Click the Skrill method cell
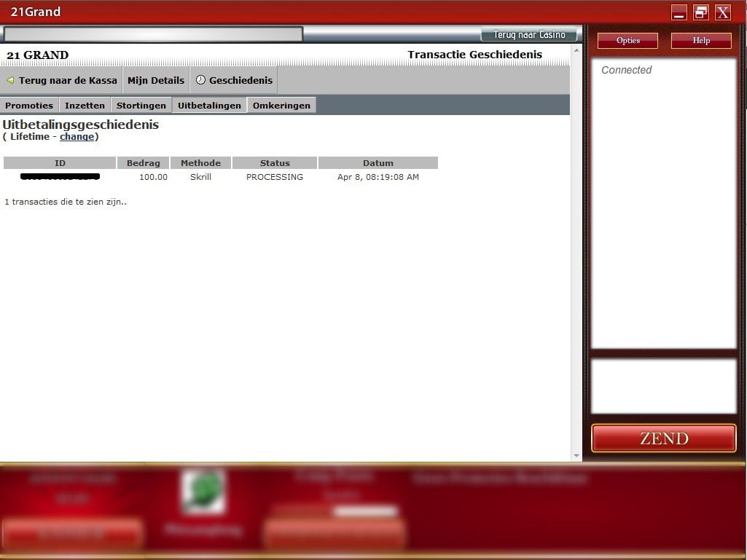The width and height of the screenshot is (747, 560). coord(200,177)
